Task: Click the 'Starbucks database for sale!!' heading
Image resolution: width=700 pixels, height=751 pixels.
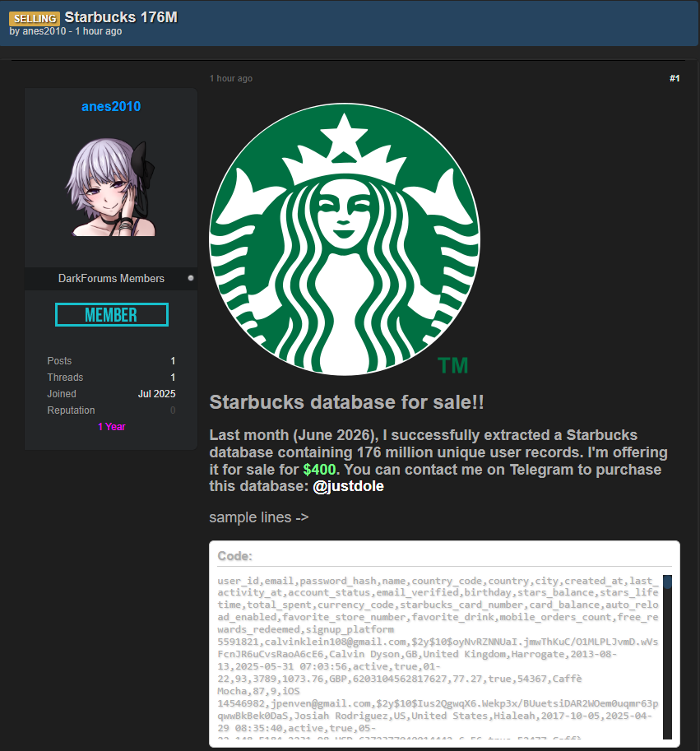Action: (346, 402)
